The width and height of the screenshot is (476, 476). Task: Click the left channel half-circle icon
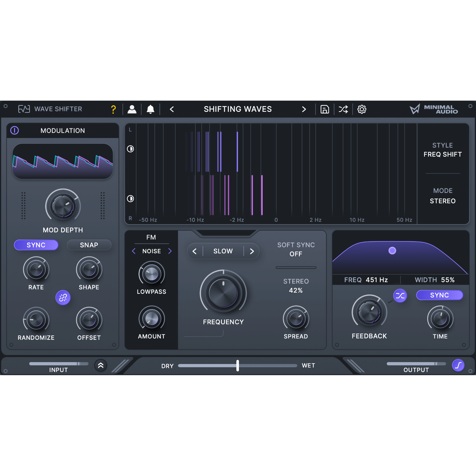[x=130, y=149]
